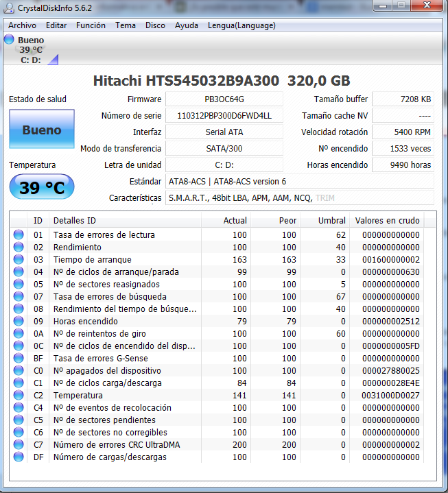
Task: Click the Detalles ID column header
Action: (x=125, y=220)
